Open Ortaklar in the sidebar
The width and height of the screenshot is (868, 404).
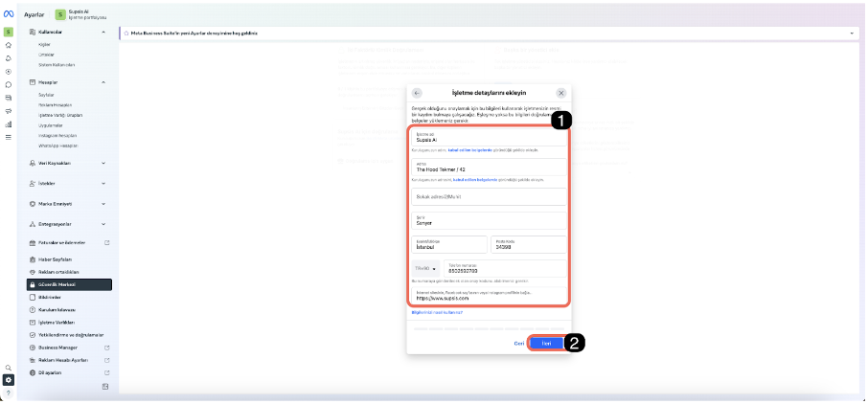point(45,55)
